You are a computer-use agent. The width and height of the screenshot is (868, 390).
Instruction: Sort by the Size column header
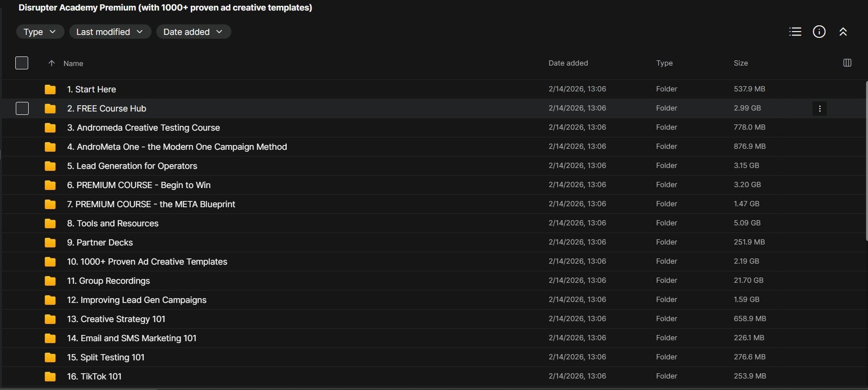coord(741,63)
